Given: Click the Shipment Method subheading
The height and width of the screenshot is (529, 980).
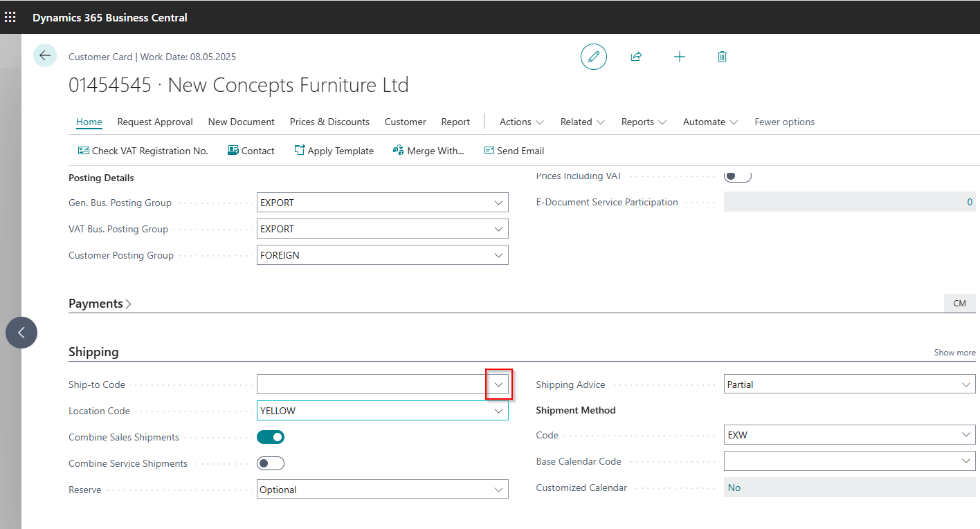Looking at the screenshot, I should point(576,410).
